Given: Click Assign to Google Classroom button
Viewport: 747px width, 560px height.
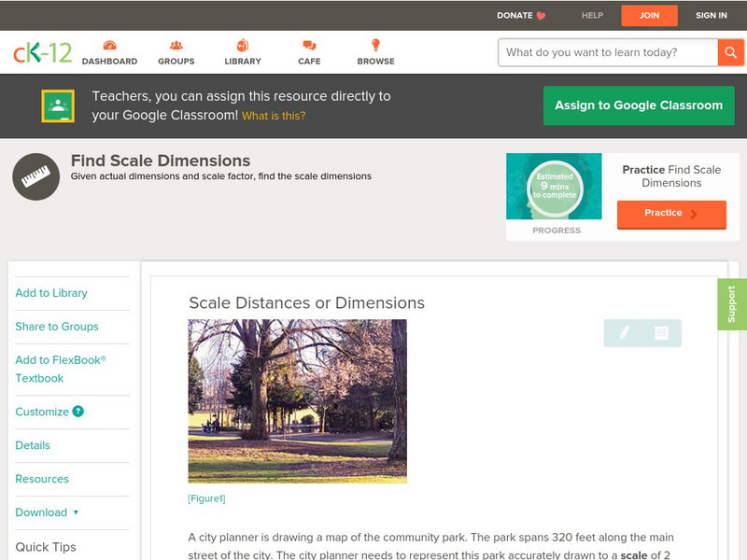Looking at the screenshot, I should [639, 105].
